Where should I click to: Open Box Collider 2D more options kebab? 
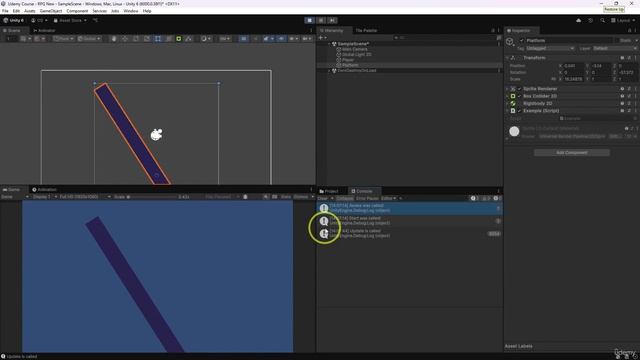[x=636, y=96]
